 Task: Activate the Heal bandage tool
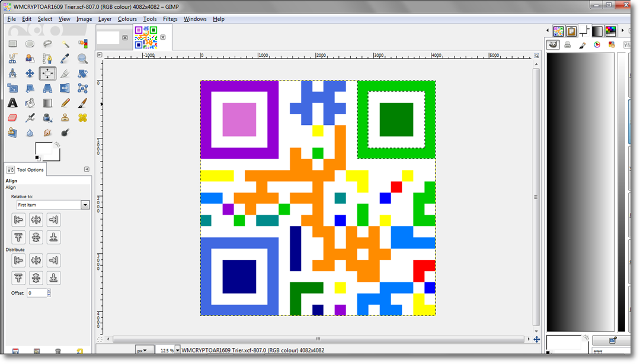coord(82,118)
